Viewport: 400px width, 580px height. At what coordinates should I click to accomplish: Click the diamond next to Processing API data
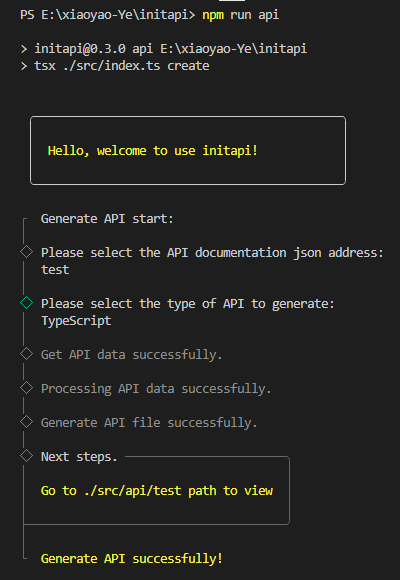[x=27, y=388]
